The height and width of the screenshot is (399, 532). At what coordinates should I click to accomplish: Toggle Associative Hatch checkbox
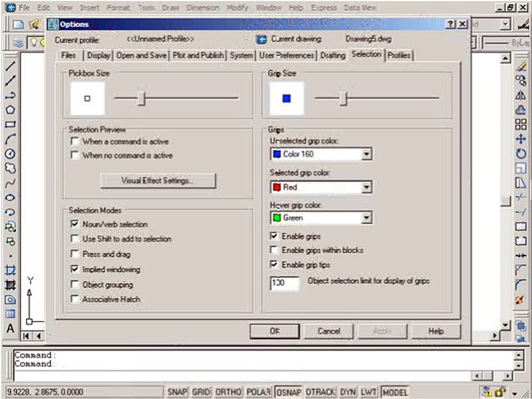click(x=75, y=299)
